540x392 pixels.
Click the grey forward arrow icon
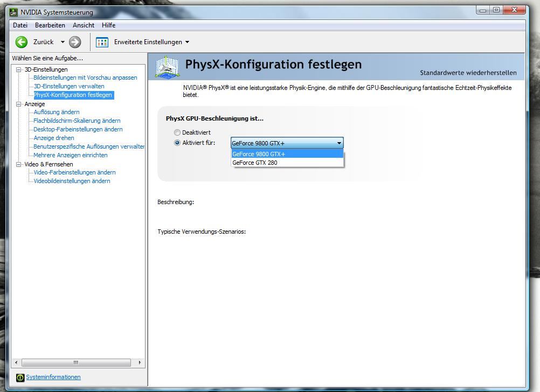[x=75, y=42]
